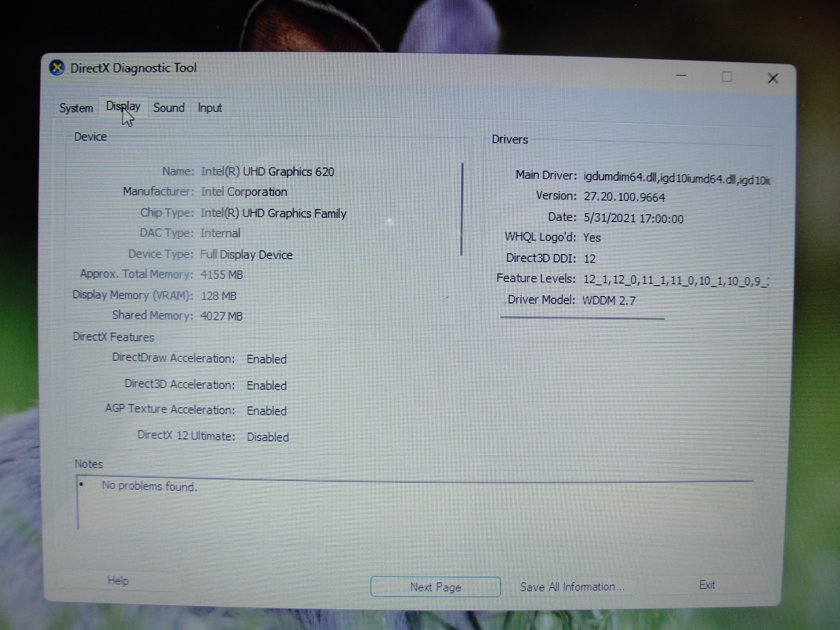
Task: Go to the Input tab
Action: point(209,108)
